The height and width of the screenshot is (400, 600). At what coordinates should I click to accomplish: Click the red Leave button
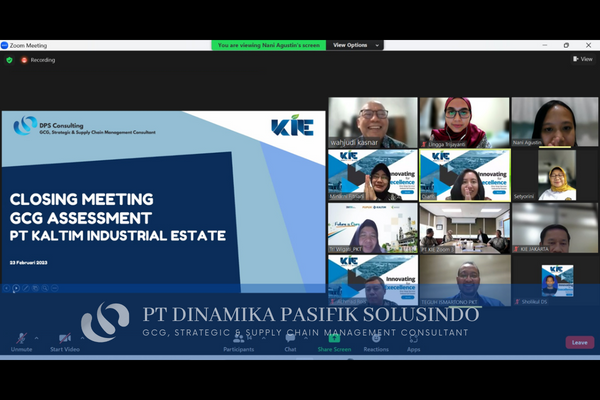(579, 342)
